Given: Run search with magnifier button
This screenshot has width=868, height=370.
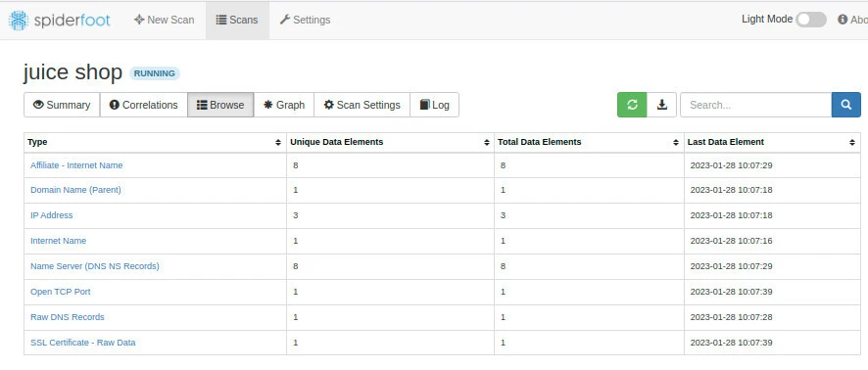Looking at the screenshot, I should point(845,105).
